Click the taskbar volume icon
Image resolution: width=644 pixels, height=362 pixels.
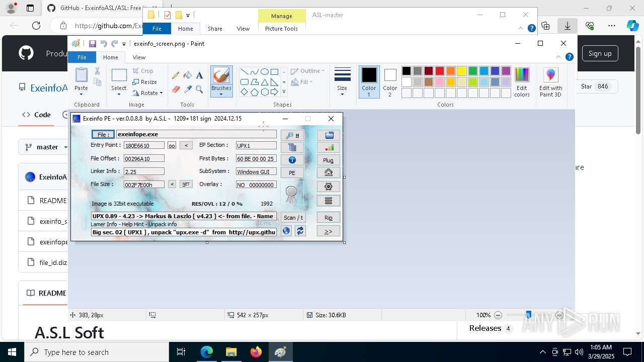click(579, 352)
